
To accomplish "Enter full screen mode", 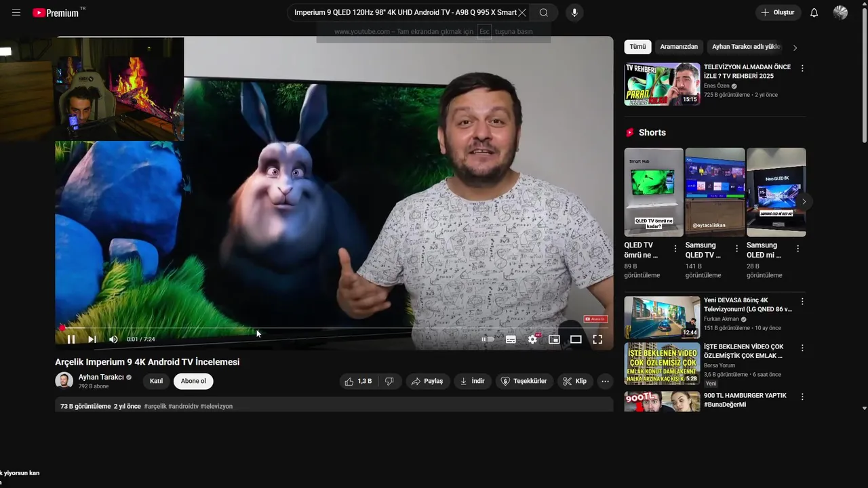I will pyautogui.click(x=597, y=340).
